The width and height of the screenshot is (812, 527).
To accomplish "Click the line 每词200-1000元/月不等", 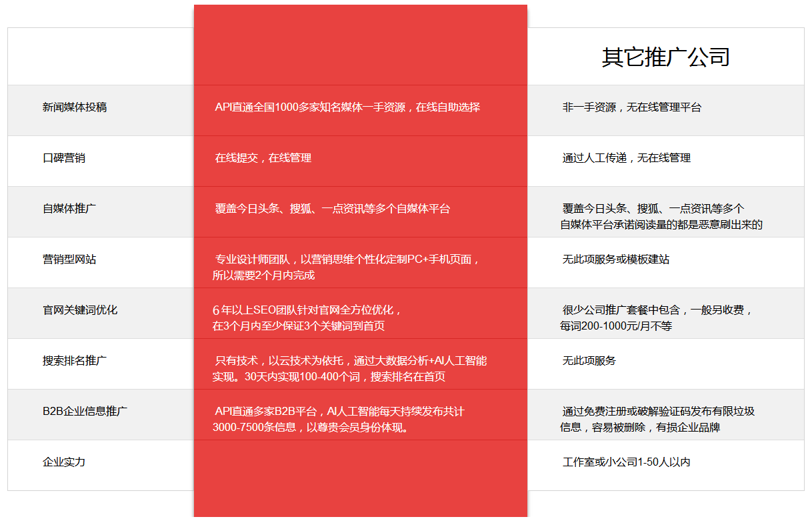I will (x=616, y=326).
